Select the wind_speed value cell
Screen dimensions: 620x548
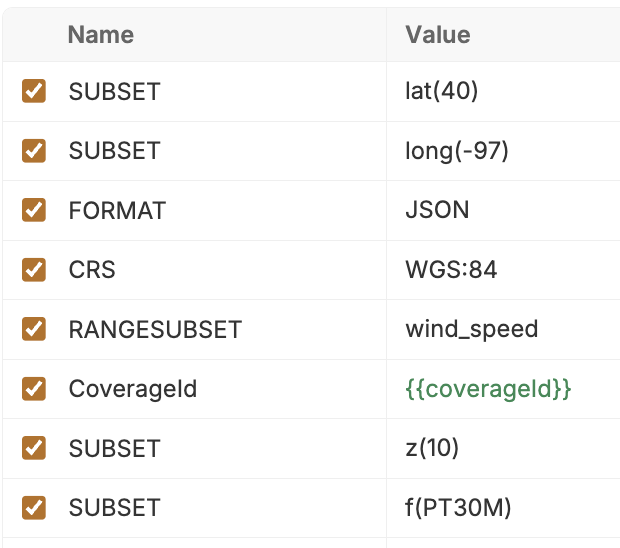coord(471,329)
